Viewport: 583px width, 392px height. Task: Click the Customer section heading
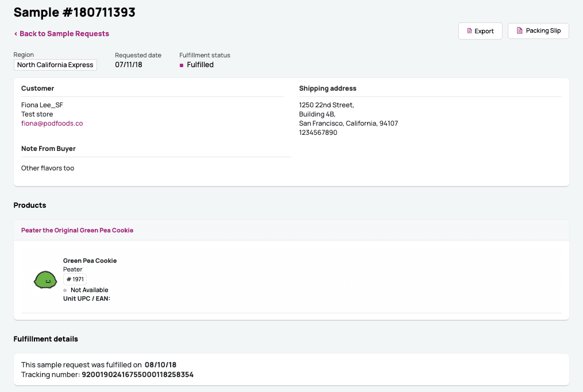37,88
